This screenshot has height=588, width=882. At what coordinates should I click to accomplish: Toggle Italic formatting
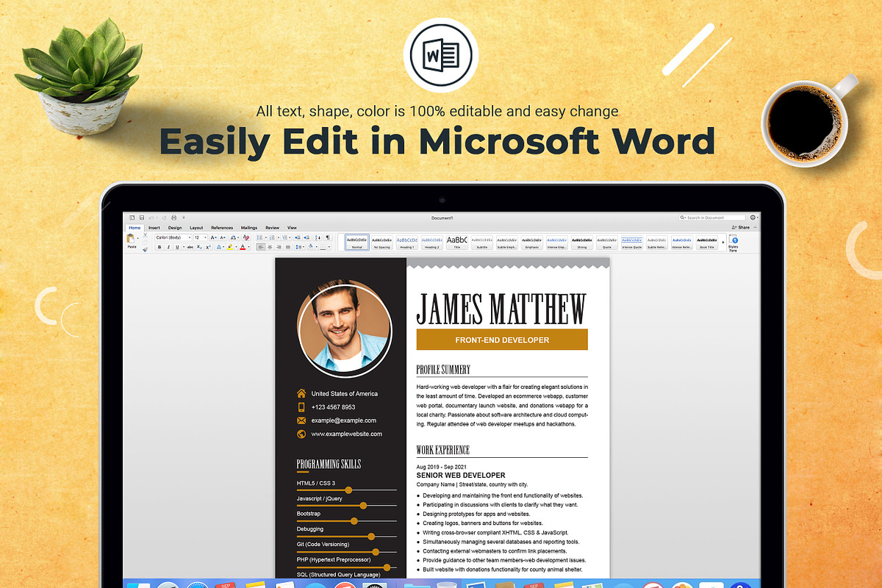[x=168, y=247]
